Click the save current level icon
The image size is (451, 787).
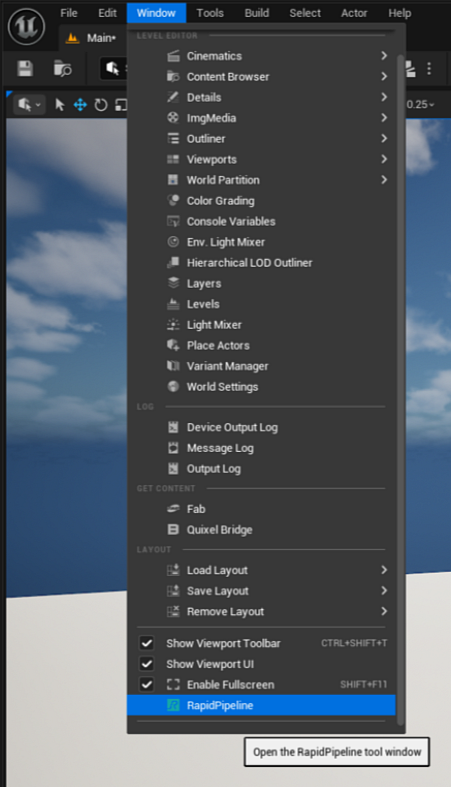[x=25, y=68]
